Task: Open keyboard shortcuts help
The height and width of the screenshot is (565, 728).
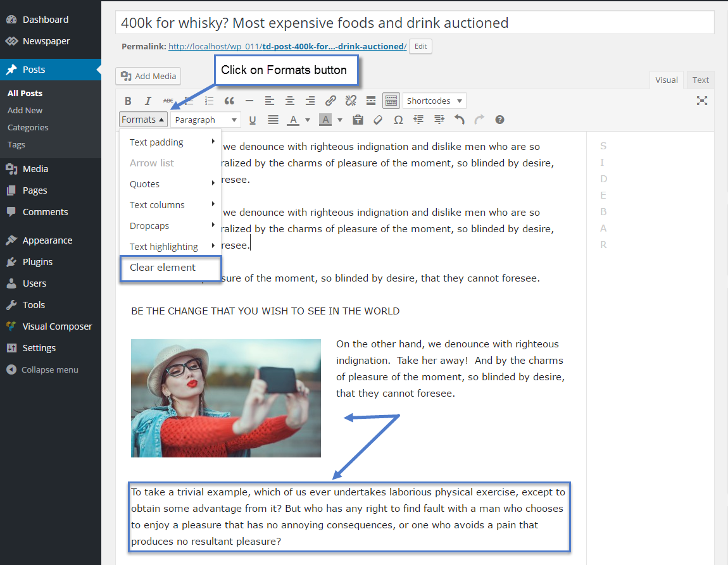Action: point(499,120)
